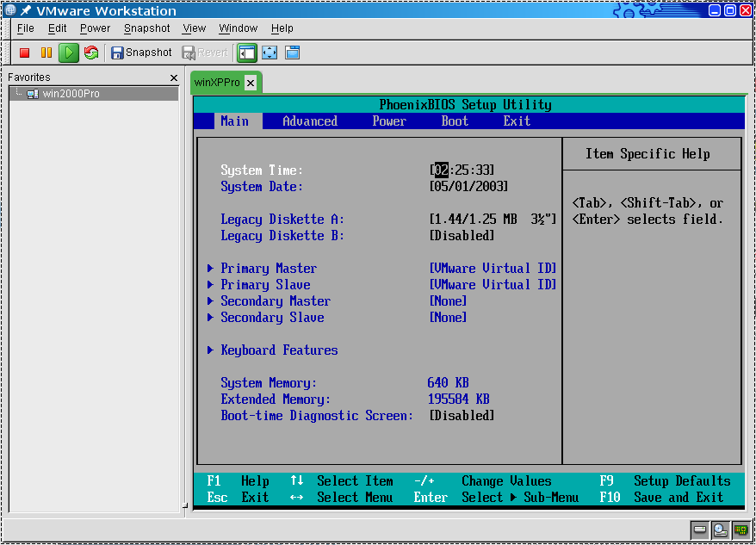The width and height of the screenshot is (756, 545).
Task: Open the File menu
Action: pos(26,28)
